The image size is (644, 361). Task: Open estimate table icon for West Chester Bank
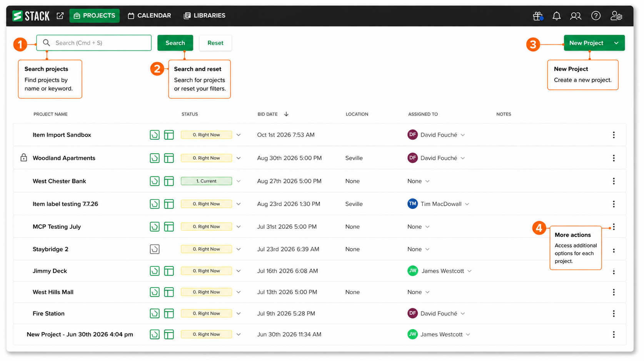click(169, 181)
